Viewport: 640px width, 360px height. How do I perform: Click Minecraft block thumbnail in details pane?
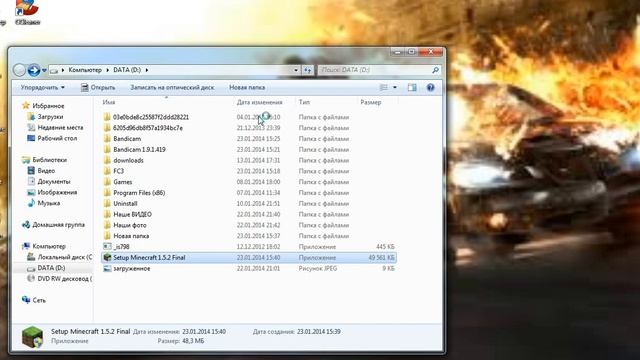click(x=32, y=337)
